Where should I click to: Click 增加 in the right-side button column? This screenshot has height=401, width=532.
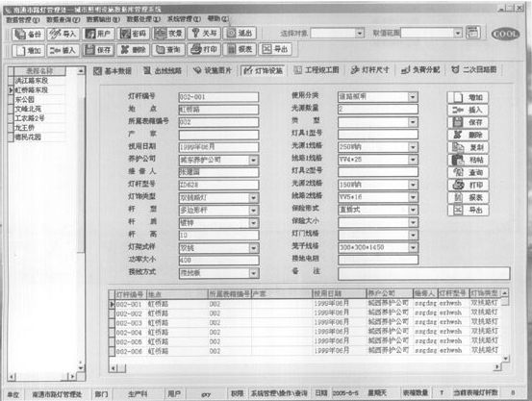point(468,98)
